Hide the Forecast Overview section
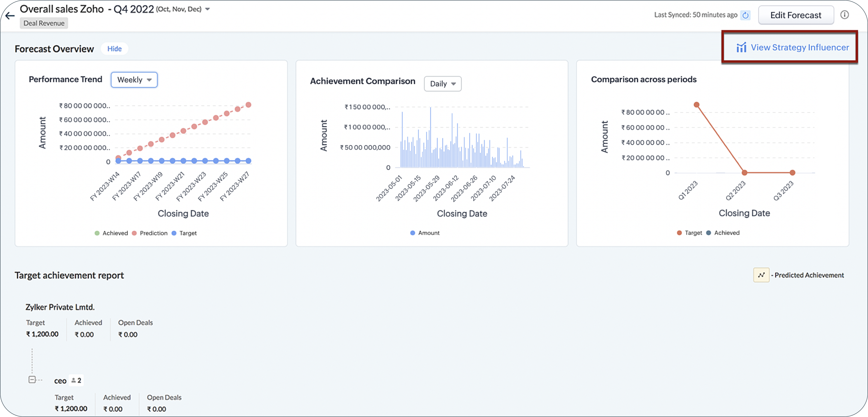Image resolution: width=868 pixels, height=417 pixels. pyautogui.click(x=114, y=49)
